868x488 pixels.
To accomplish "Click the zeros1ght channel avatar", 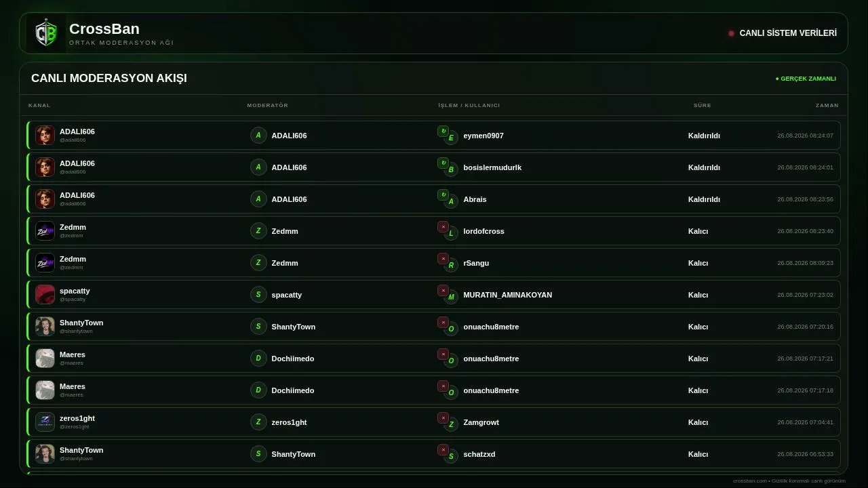I will 45,422.
